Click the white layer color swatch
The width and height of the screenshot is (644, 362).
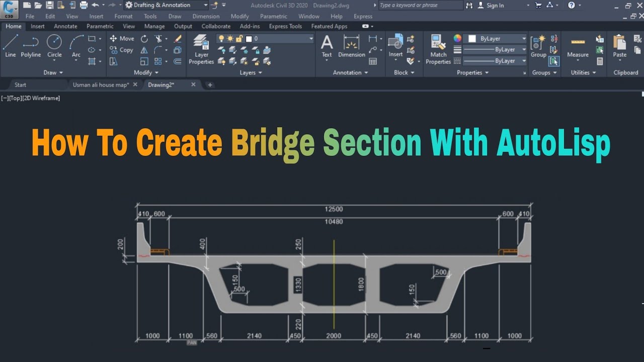[249, 39]
